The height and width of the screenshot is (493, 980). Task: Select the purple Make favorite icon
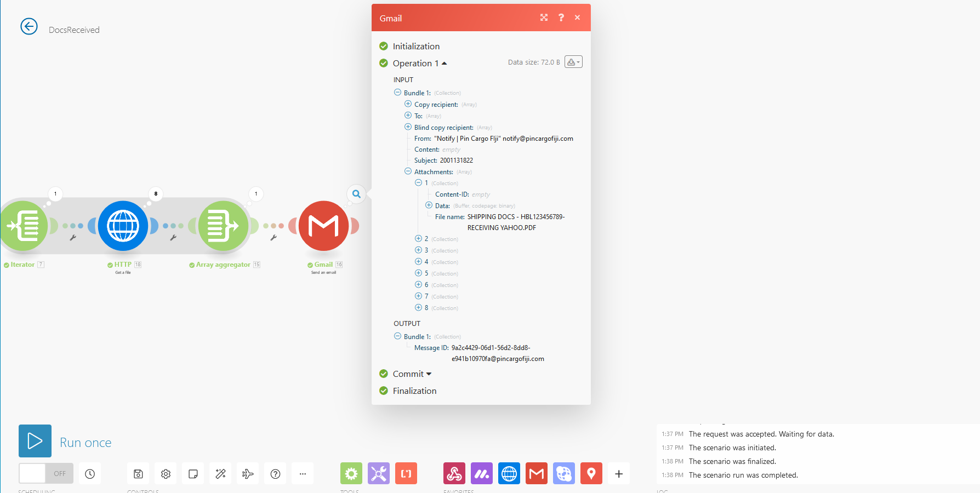tap(482, 474)
